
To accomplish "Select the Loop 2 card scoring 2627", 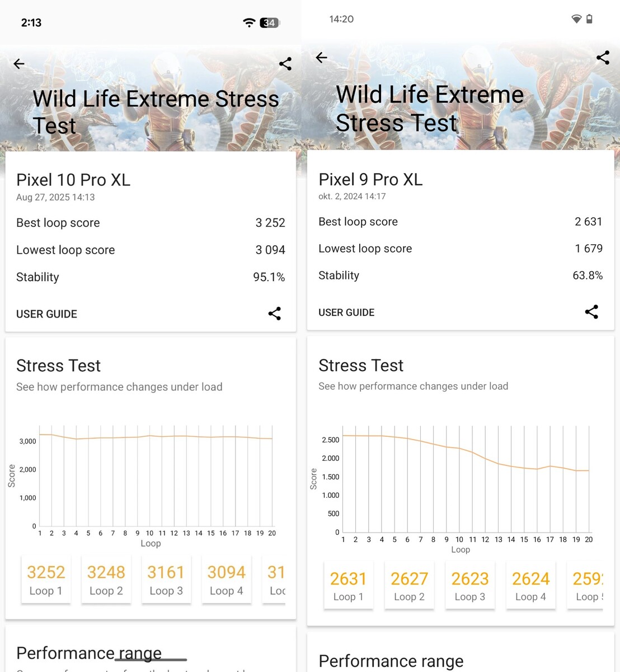I will (x=409, y=586).
